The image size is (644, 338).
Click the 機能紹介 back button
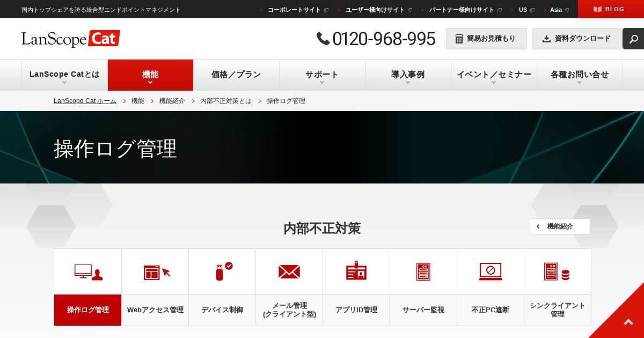point(560,226)
